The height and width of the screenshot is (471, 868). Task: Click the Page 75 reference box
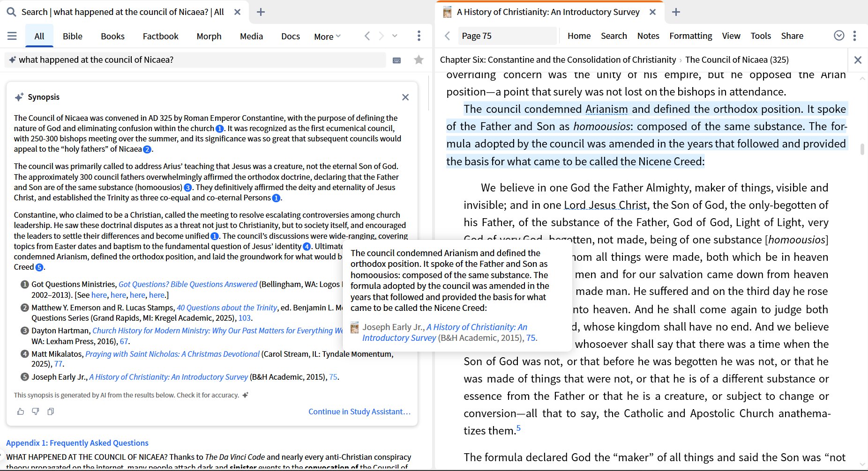tap(508, 36)
